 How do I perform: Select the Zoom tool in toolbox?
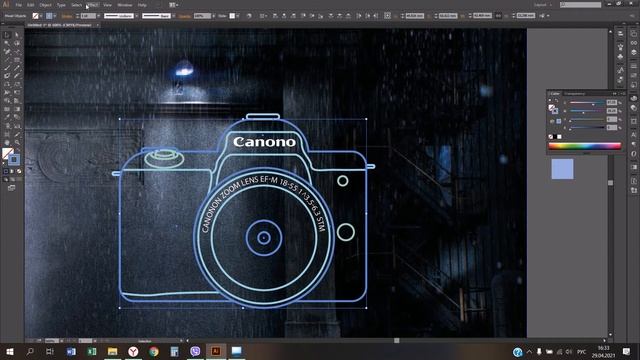coord(17,142)
